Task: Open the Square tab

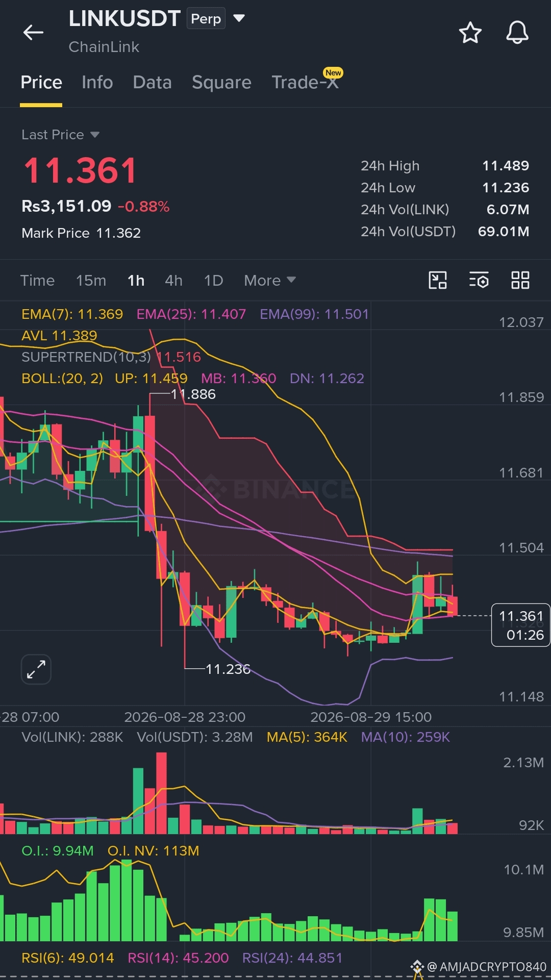Action: coord(221,82)
